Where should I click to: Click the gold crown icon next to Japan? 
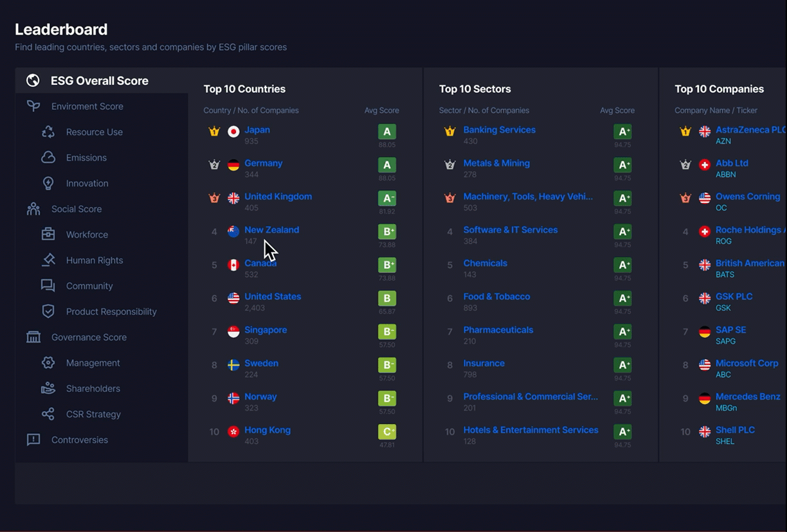click(214, 132)
